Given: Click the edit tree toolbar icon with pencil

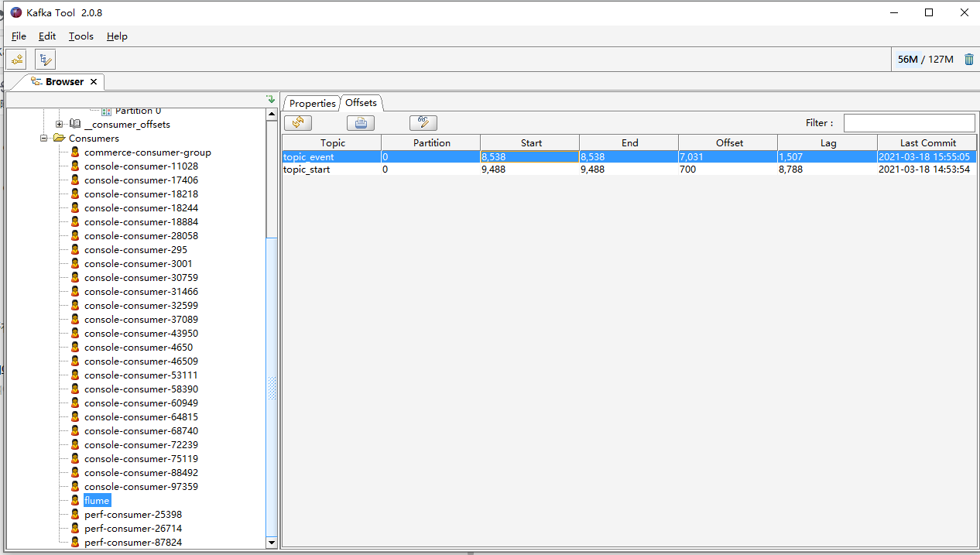Looking at the screenshot, I should [x=45, y=60].
